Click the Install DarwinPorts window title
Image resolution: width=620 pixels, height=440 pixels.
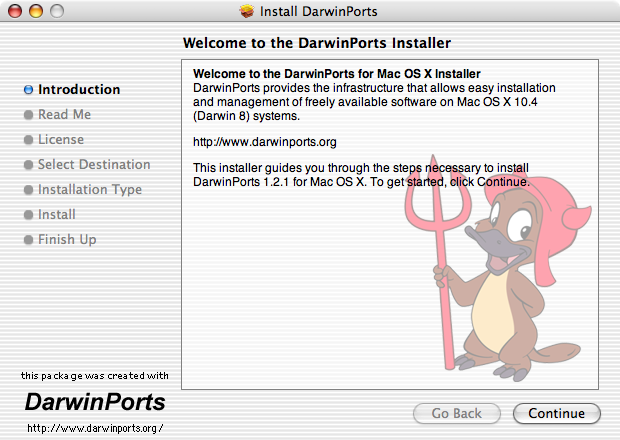pos(318,11)
